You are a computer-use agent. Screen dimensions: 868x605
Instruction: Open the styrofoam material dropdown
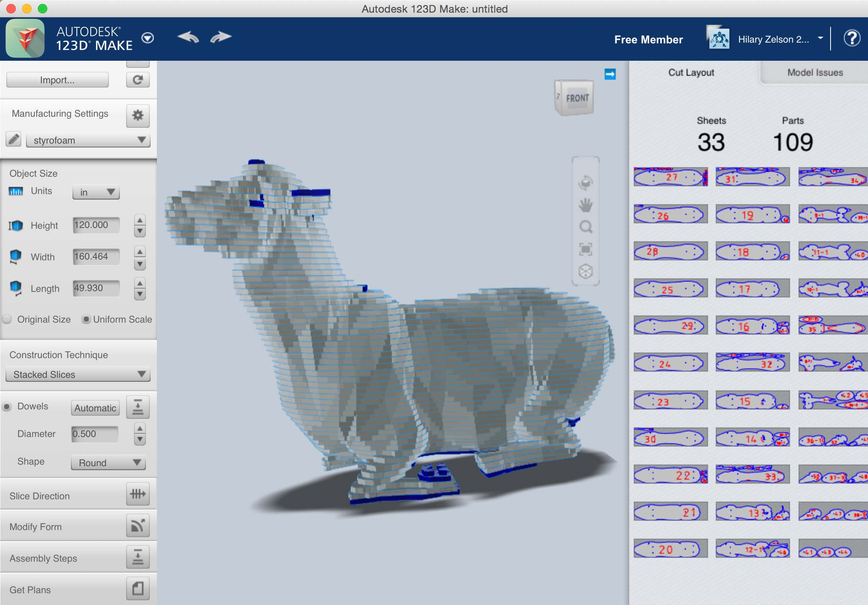(x=88, y=140)
